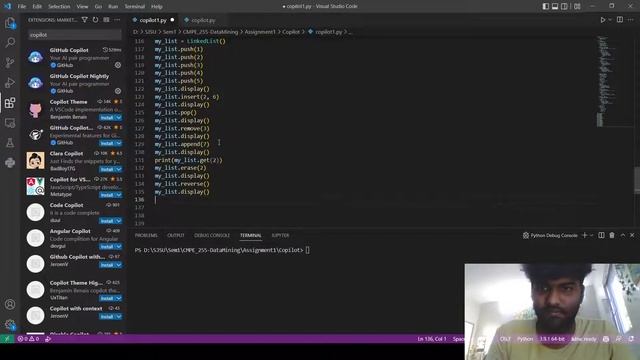Click errors and warnings count in status bar
Image resolution: width=640 pixels, height=360 pixels.
[28, 339]
